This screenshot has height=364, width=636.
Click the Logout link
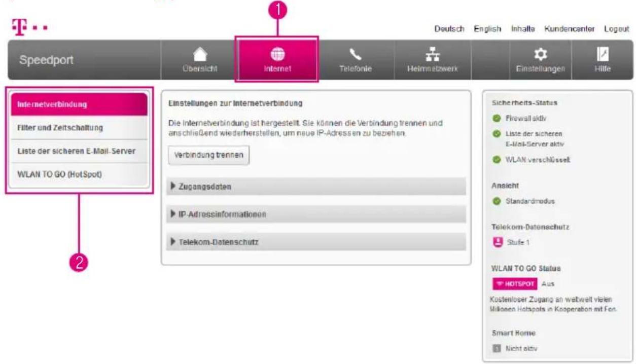coord(616,28)
